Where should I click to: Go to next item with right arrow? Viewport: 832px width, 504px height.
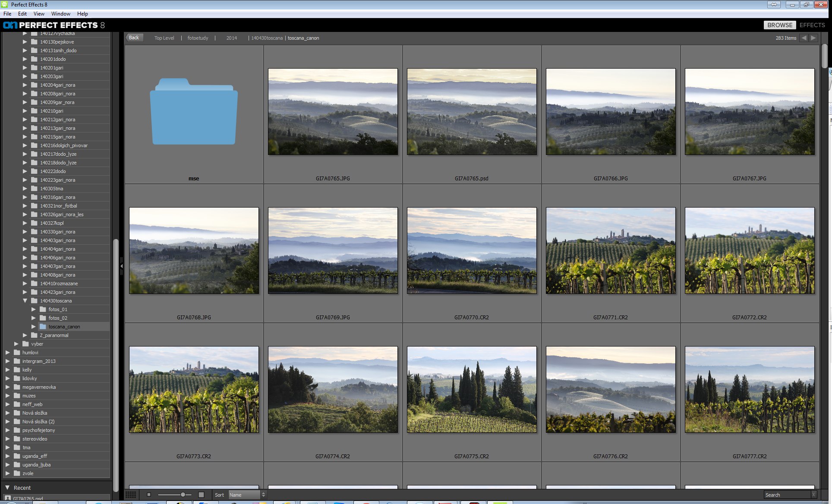[813, 38]
